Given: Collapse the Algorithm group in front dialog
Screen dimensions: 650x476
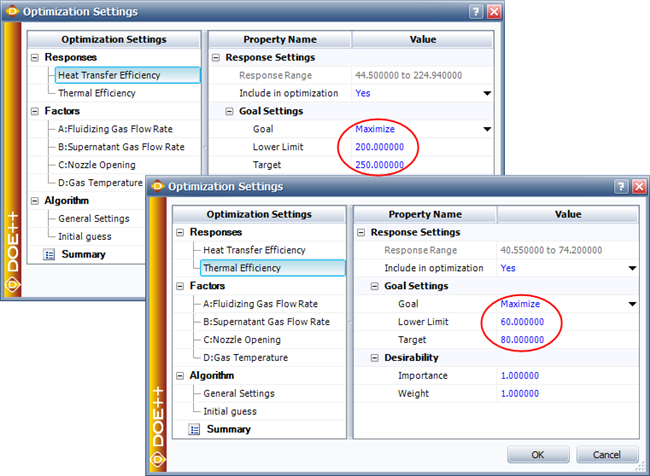Looking at the screenshot, I should (180, 376).
